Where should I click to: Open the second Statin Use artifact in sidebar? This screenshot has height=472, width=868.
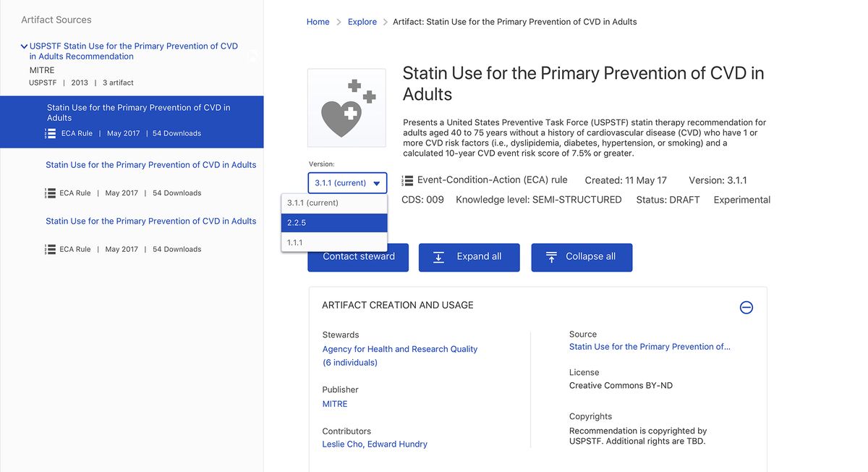coord(150,165)
